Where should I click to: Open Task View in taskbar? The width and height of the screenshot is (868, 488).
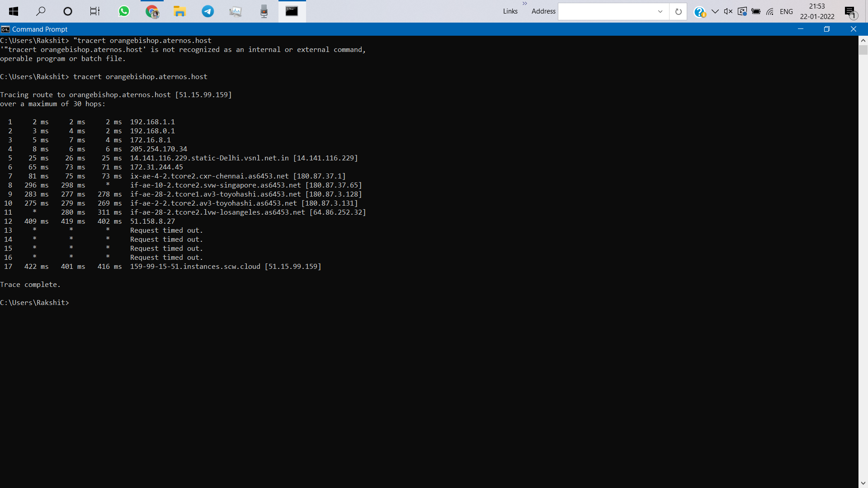coord(95,11)
